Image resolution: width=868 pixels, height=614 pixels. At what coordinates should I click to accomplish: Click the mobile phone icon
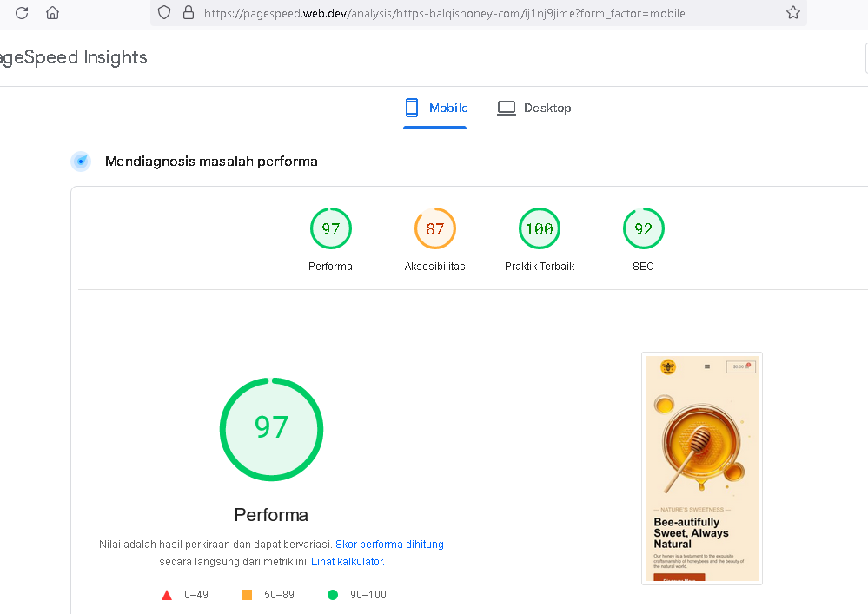pyautogui.click(x=412, y=108)
